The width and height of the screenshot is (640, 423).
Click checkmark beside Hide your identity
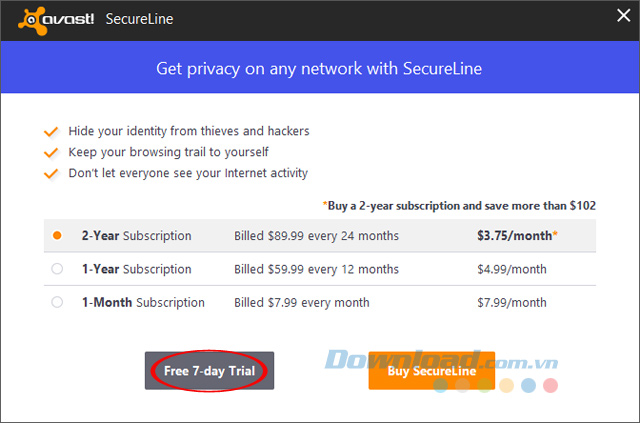coord(52,131)
